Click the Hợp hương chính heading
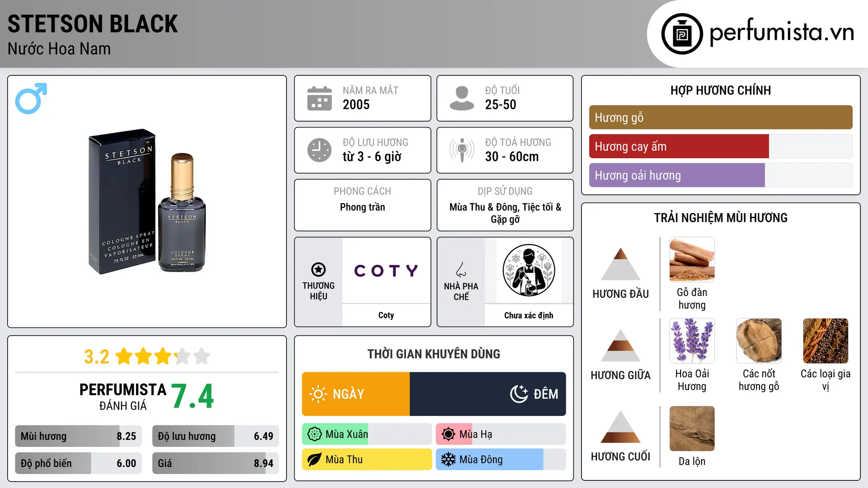 pyautogui.click(x=721, y=90)
